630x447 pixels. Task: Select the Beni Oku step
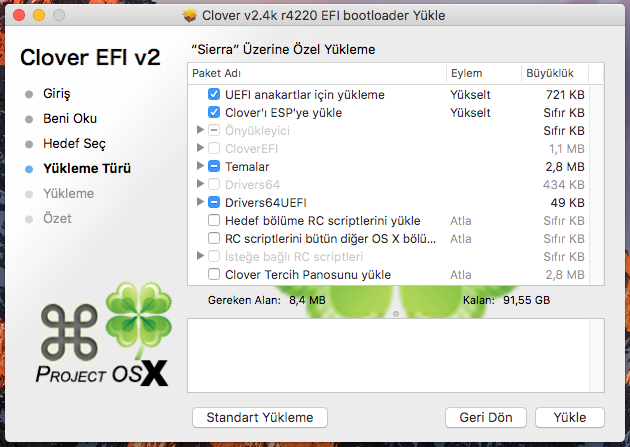[x=70, y=118]
